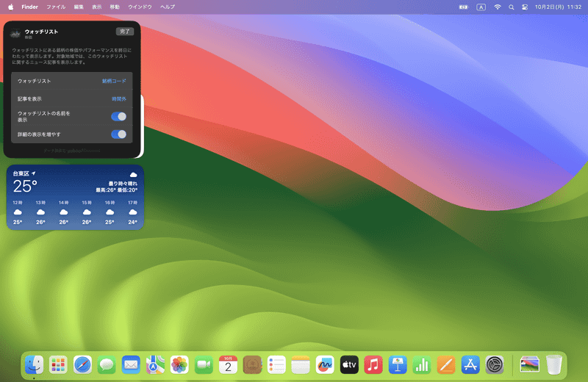Launch Maps from the Dock
Viewport: 588px width, 382px height.
tap(155, 364)
